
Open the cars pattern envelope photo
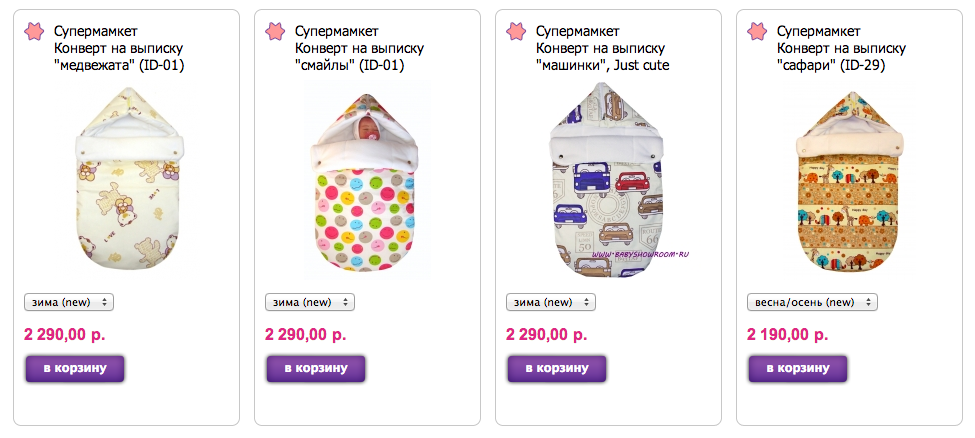tap(608, 180)
